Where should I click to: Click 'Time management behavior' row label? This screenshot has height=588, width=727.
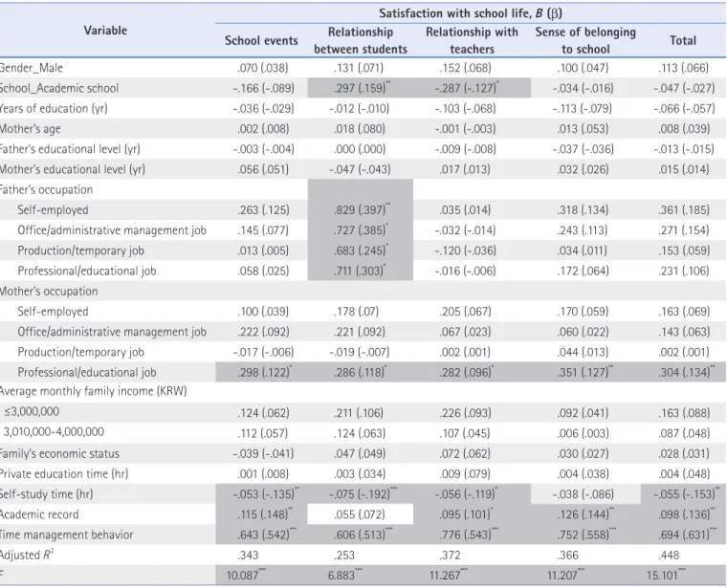pyautogui.click(x=66, y=534)
